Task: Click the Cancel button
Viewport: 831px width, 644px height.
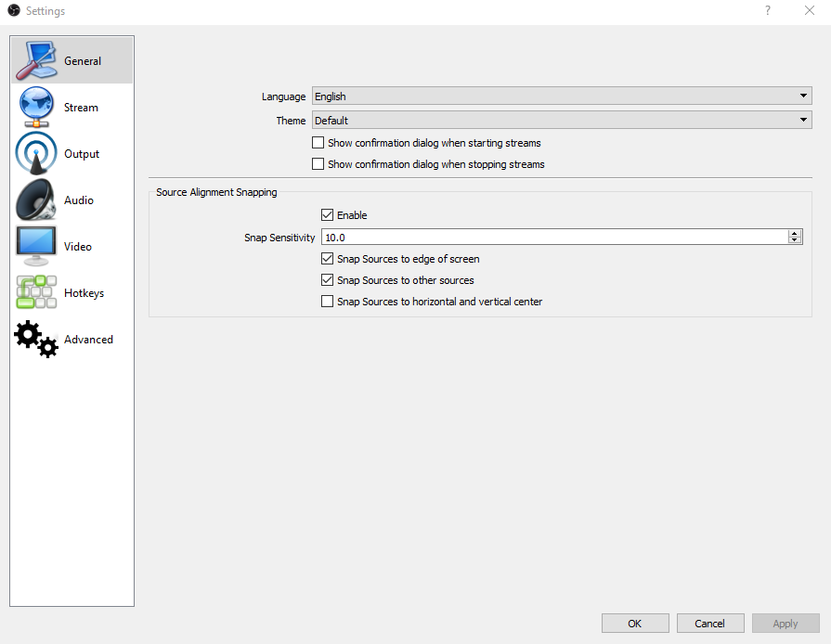Action: [710, 624]
